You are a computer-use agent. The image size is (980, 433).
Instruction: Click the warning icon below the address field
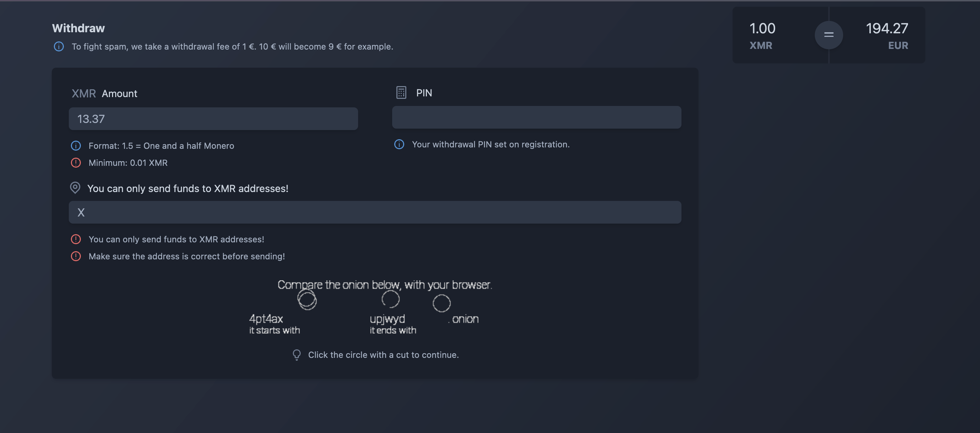tap(76, 239)
